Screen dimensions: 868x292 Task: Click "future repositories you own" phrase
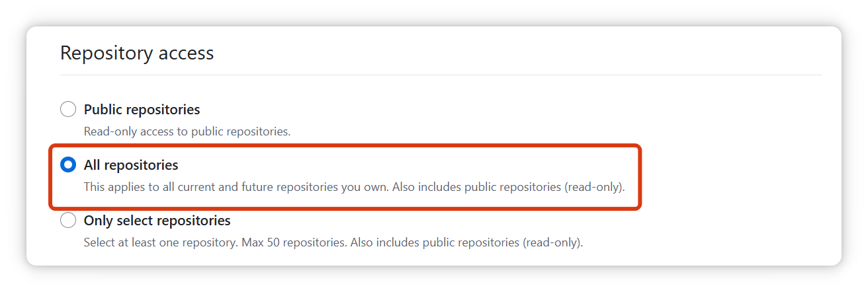click(314, 187)
